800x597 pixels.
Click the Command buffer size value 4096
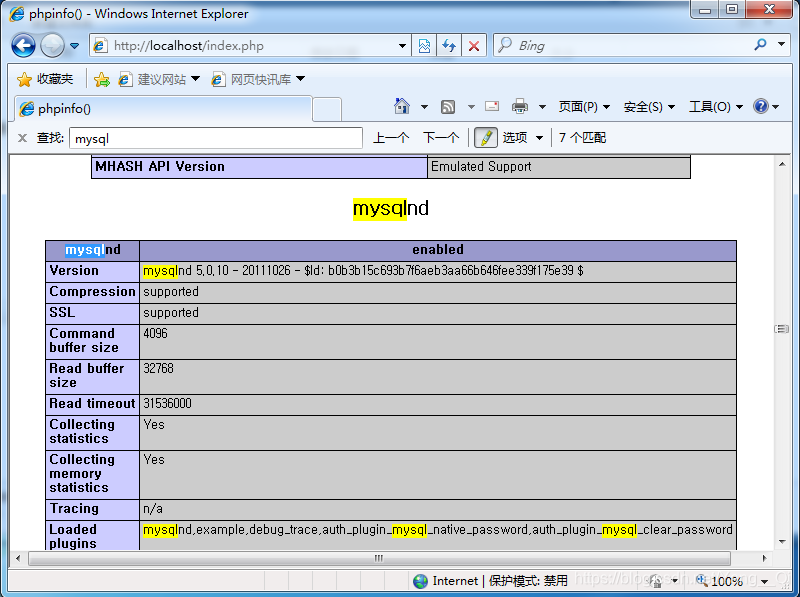click(156, 334)
